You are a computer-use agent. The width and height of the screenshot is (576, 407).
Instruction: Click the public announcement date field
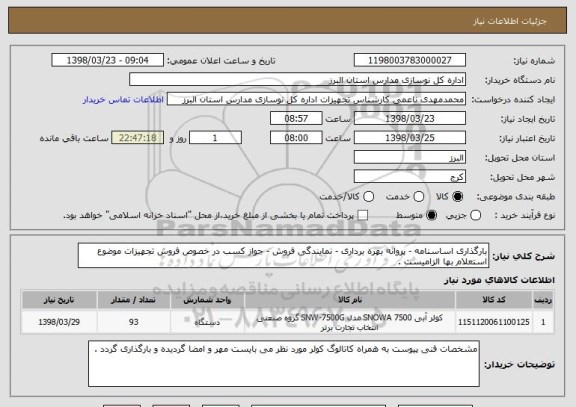(108, 60)
